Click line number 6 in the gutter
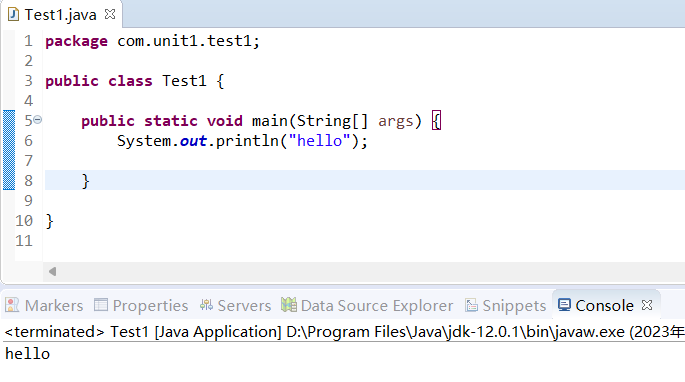This screenshot has width=685, height=382. tap(28, 141)
